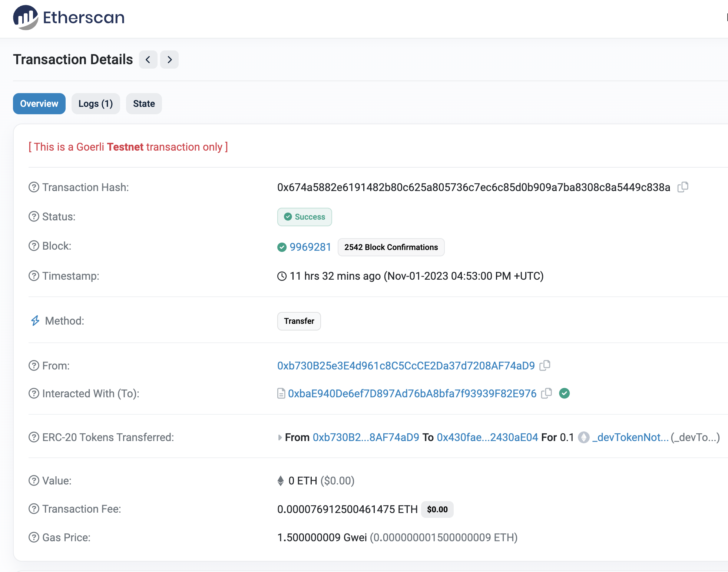Select the Overview tab
The height and width of the screenshot is (572, 728).
pyautogui.click(x=39, y=104)
